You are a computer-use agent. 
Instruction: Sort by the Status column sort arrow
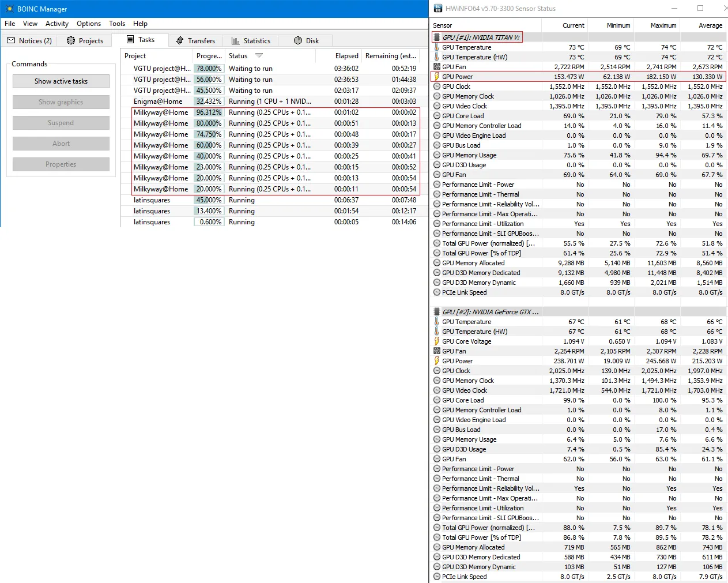point(259,55)
